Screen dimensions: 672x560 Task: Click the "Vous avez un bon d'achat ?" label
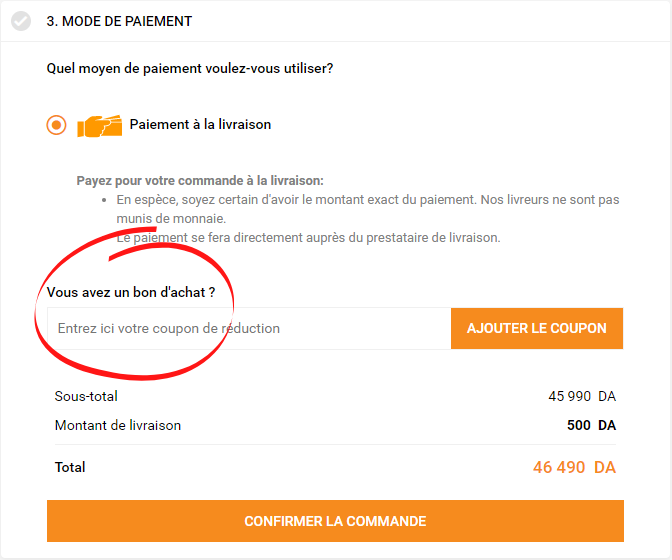tap(131, 293)
